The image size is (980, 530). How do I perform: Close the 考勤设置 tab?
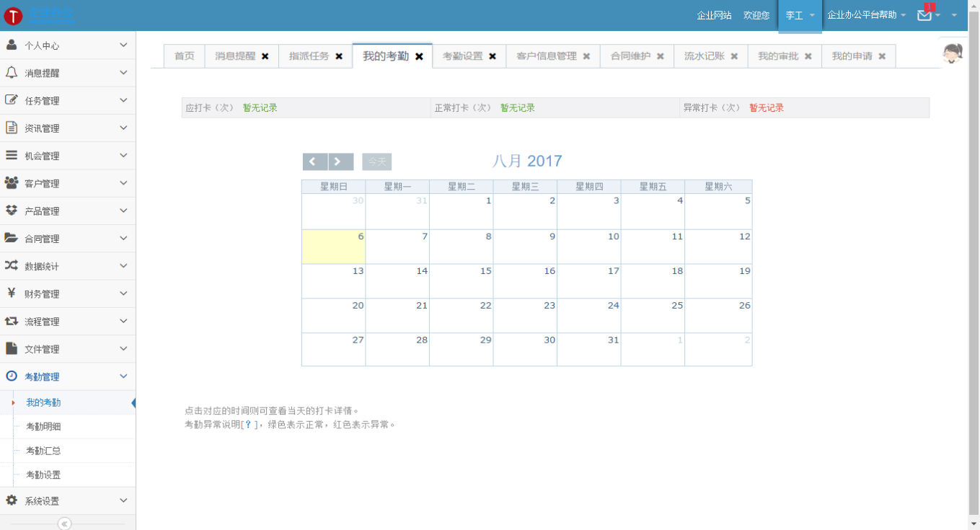[493, 56]
